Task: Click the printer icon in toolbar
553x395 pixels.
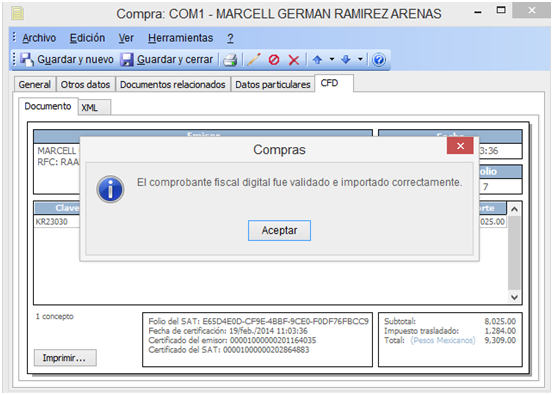Action: (230, 60)
